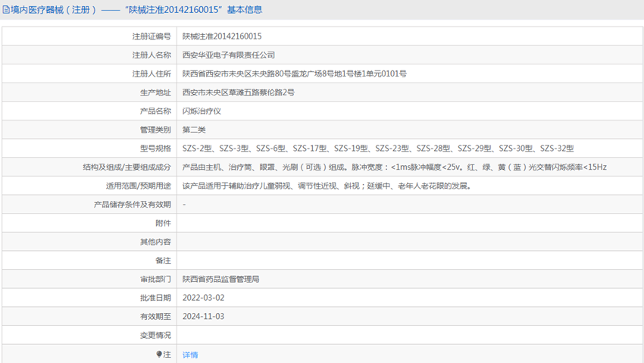Select production address 西安市未央区草滩五路蔡伦路2号
The height and width of the screenshot is (363, 644).
pyautogui.click(x=238, y=92)
